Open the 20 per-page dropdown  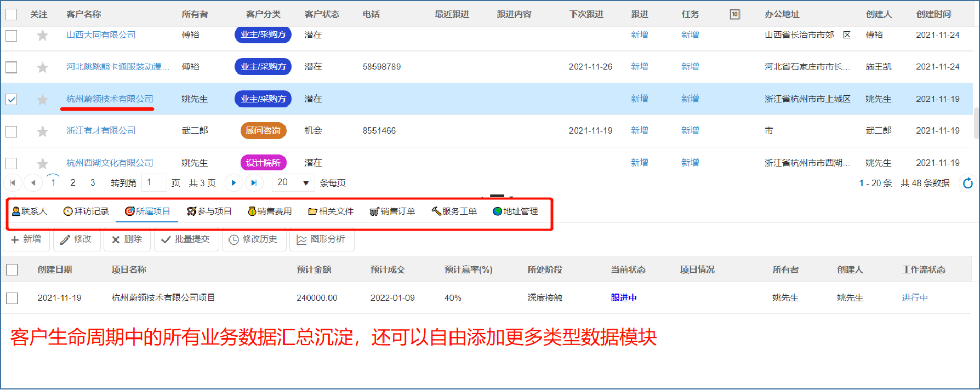pos(293,183)
